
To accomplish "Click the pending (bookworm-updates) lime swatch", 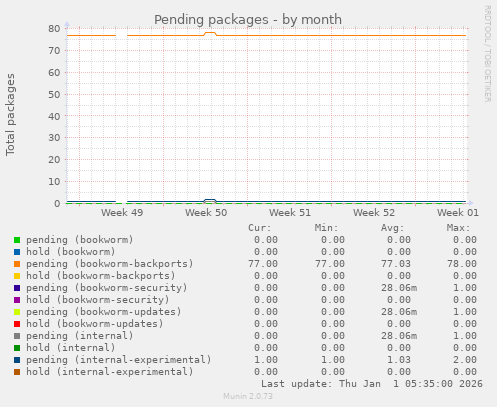I will tap(17, 312).
